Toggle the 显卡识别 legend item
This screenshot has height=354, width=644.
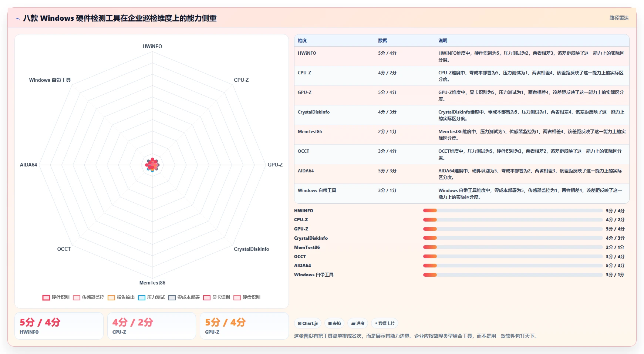pyautogui.click(x=216, y=297)
